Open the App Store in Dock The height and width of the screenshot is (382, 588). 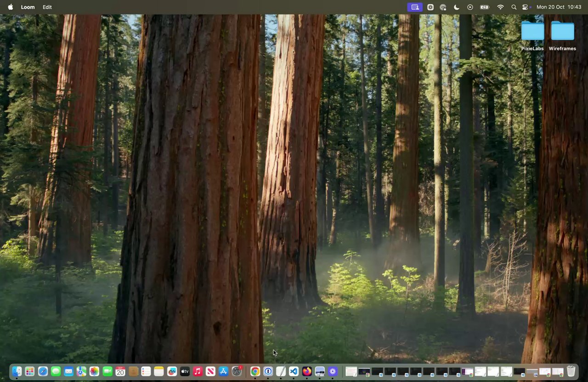(224, 371)
